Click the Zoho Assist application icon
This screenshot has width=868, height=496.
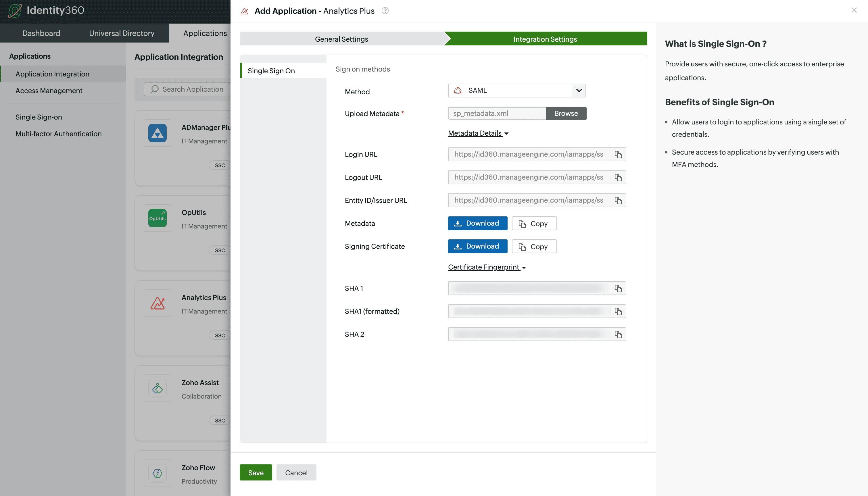[x=157, y=388]
